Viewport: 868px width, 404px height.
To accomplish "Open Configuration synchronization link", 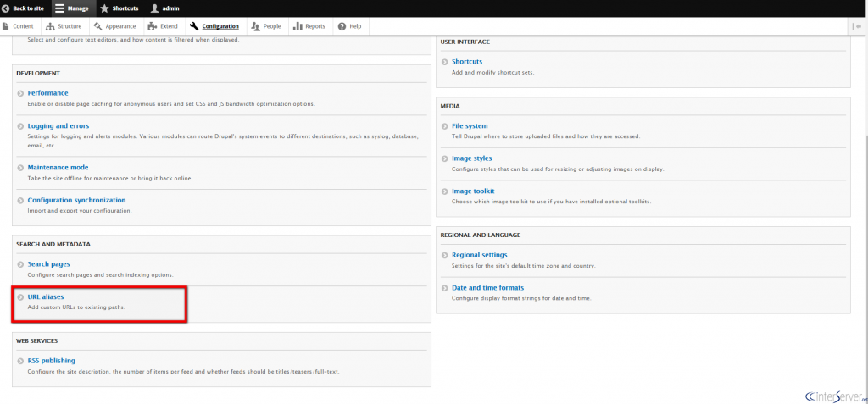I will point(76,200).
